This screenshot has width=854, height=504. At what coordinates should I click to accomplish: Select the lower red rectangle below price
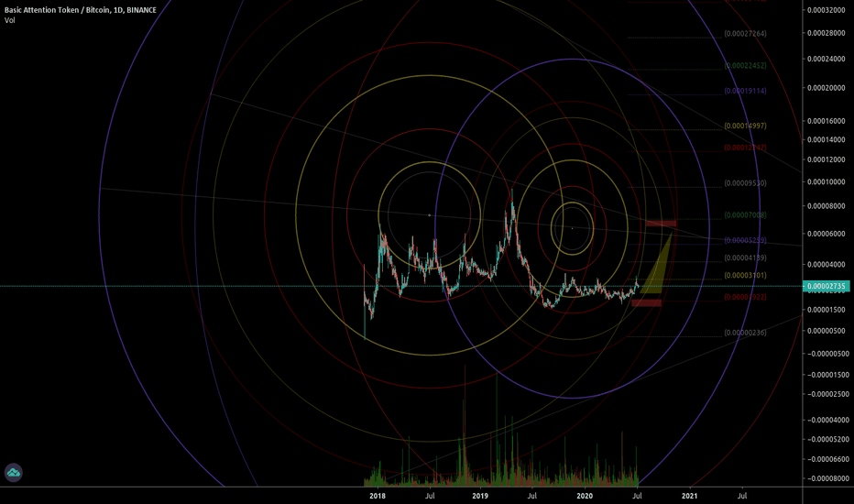point(647,302)
